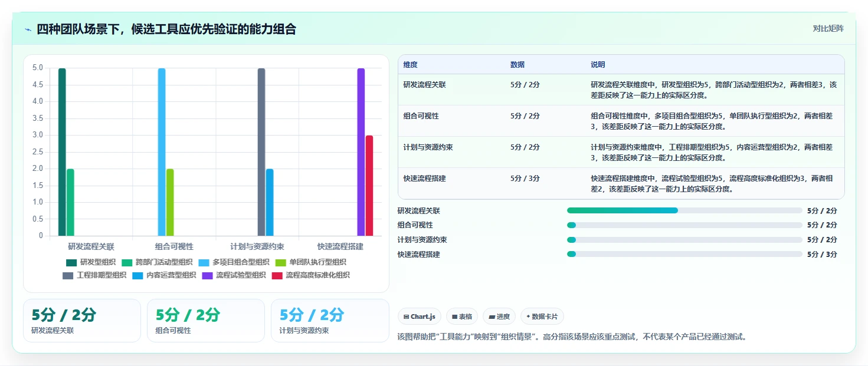
Task: Click the 快速流程搭建 progress bar
Action: [684, 255]
